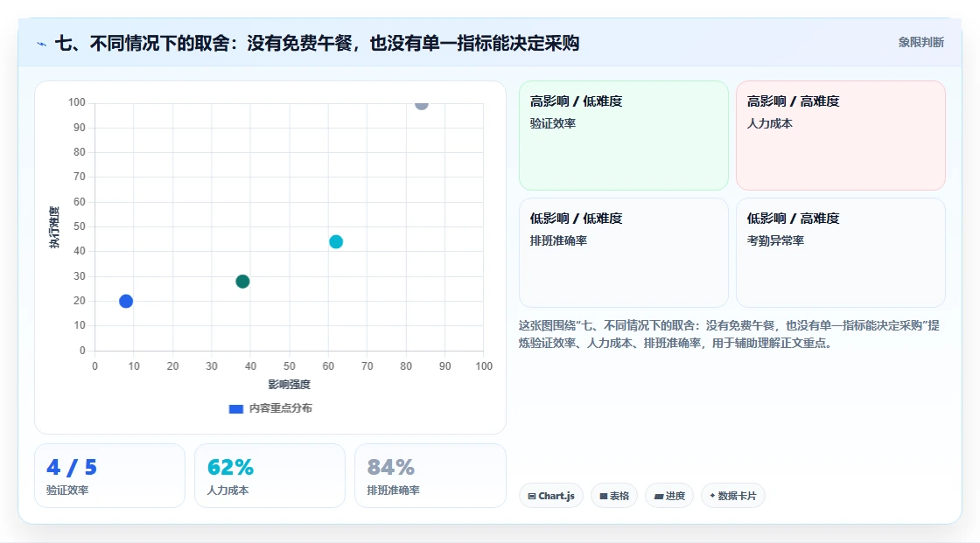Click the section title 七、不同情况下的取舍
This screenshot has width=980, height=543.
pyautogui.click(x=317, y=43)
